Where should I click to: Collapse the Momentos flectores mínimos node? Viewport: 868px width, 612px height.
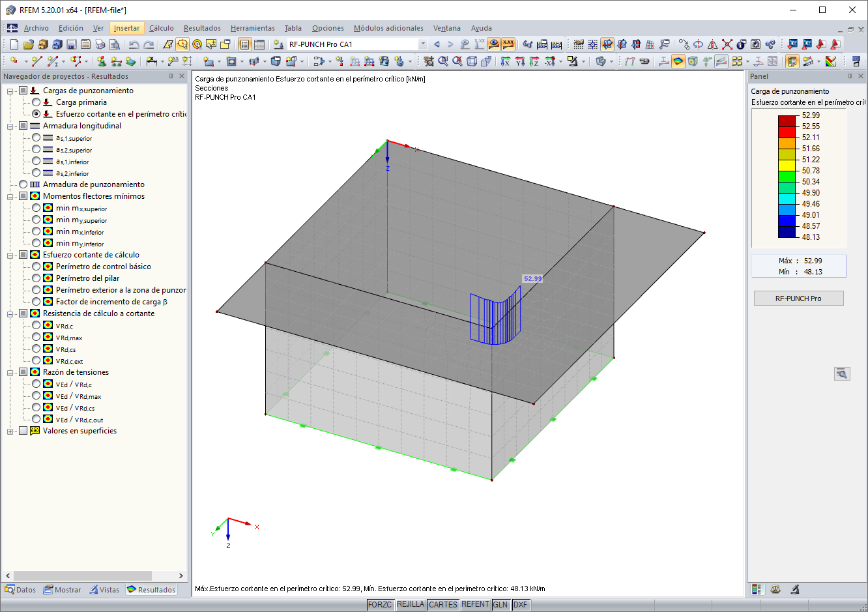[x=10, y=196]
